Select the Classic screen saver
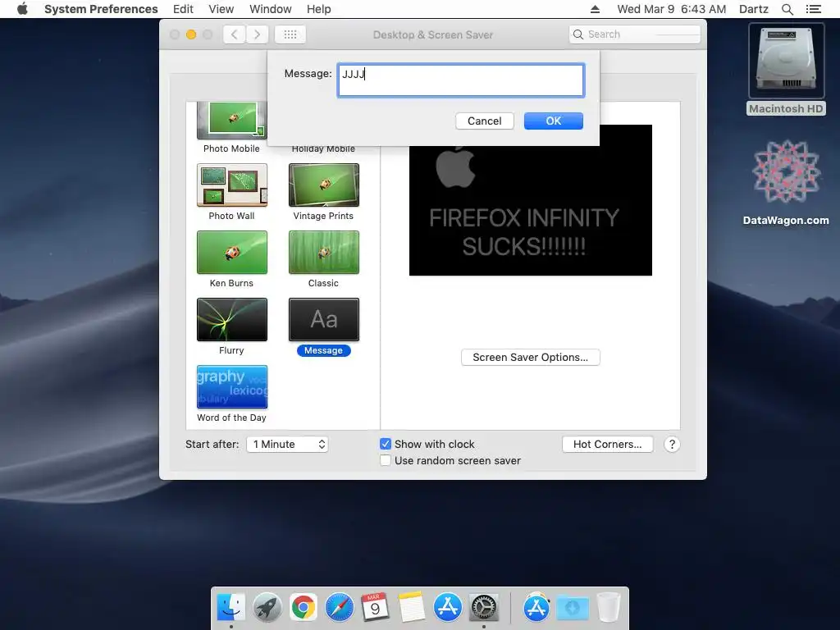Image resolution: width=840 pixels, height=630 pixels. coord(323,253)
